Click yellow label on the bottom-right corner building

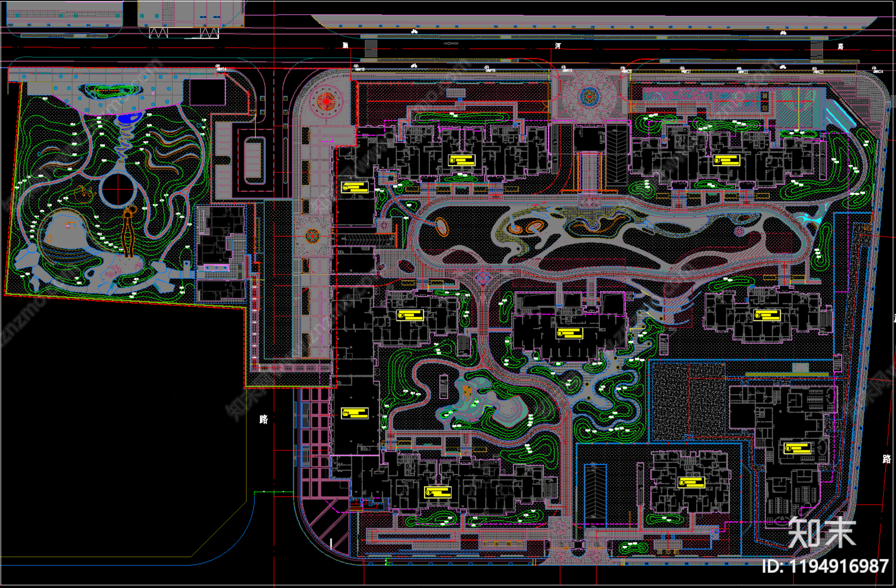[797, 448]
